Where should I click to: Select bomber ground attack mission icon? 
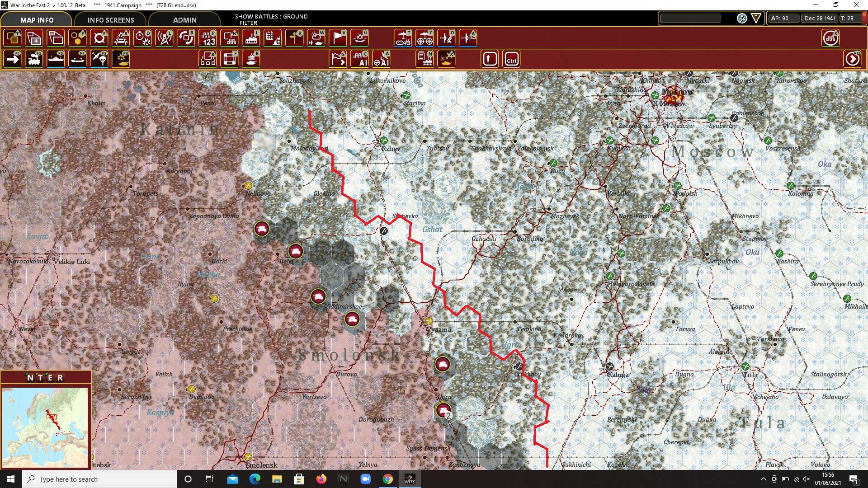403,38
